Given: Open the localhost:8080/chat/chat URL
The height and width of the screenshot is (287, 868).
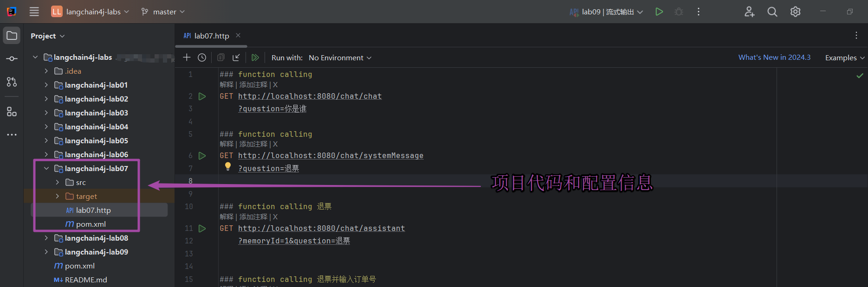Looking at the screenshot, I should 310,96.
